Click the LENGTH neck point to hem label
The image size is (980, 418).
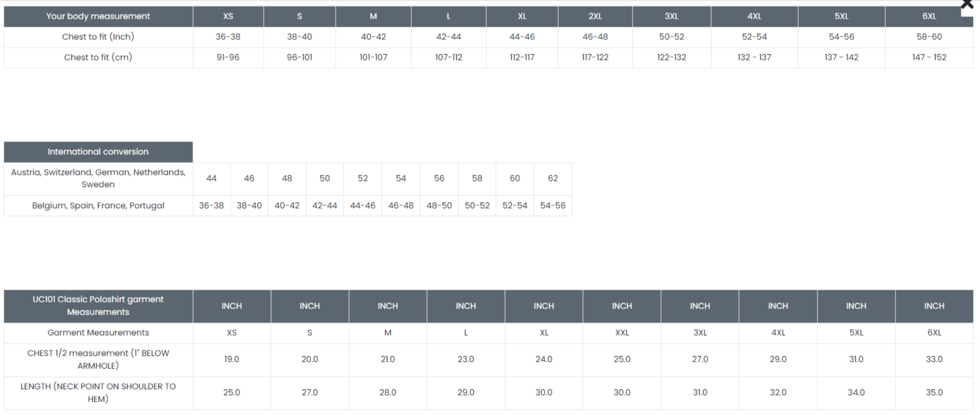98,393
